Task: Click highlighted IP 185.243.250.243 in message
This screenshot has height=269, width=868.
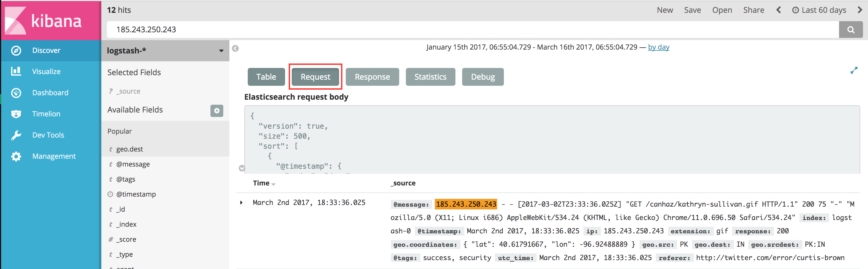Action: pos(466,204)
